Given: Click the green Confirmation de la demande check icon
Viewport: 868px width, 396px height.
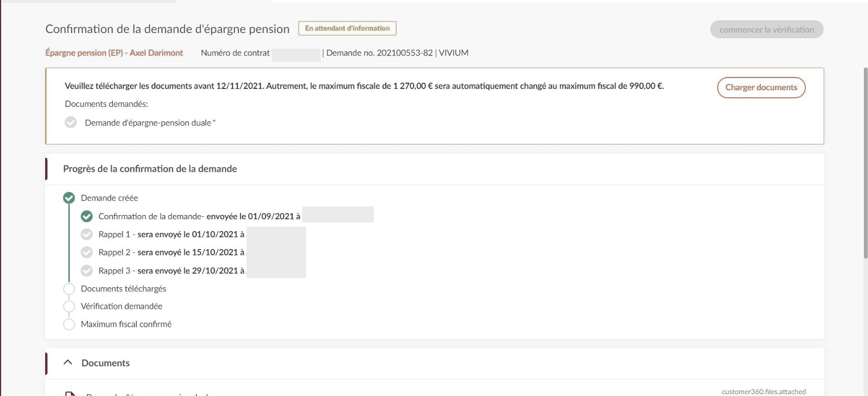Looking at the screenshot, I should pos(87,216).
